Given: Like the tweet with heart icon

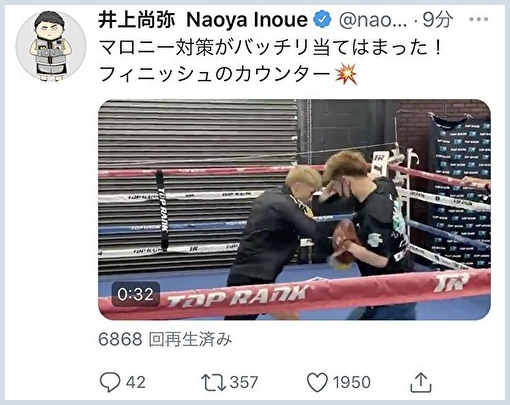Looking at the screenshot, I should [x=317, y=382].
